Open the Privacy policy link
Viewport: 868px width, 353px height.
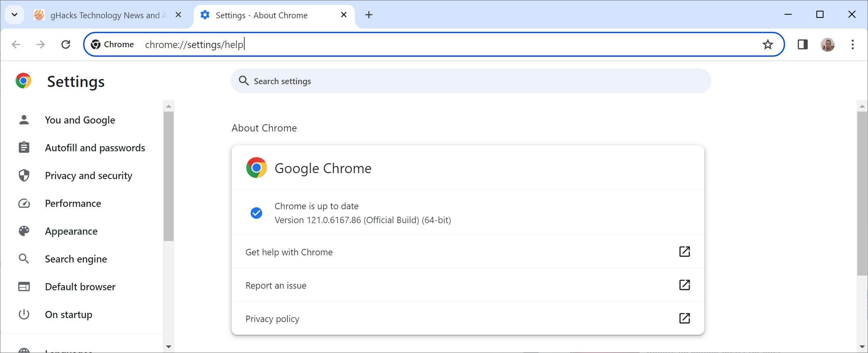point(468,318)
